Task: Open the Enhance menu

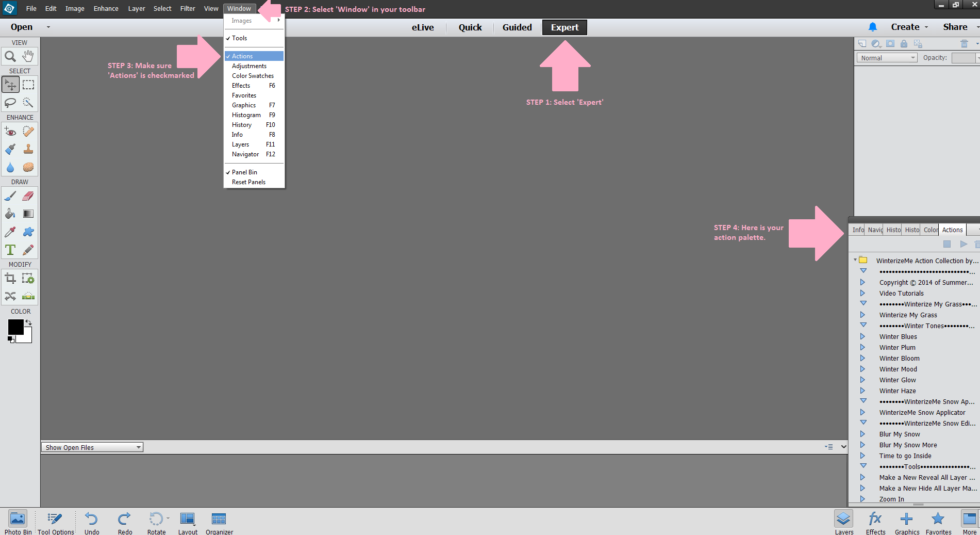Action: 106,8
